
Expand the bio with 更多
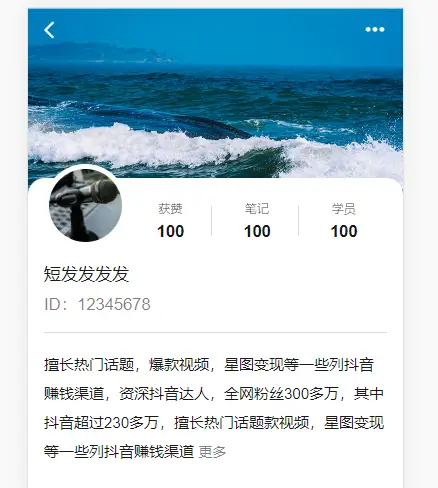click(212, 452)
